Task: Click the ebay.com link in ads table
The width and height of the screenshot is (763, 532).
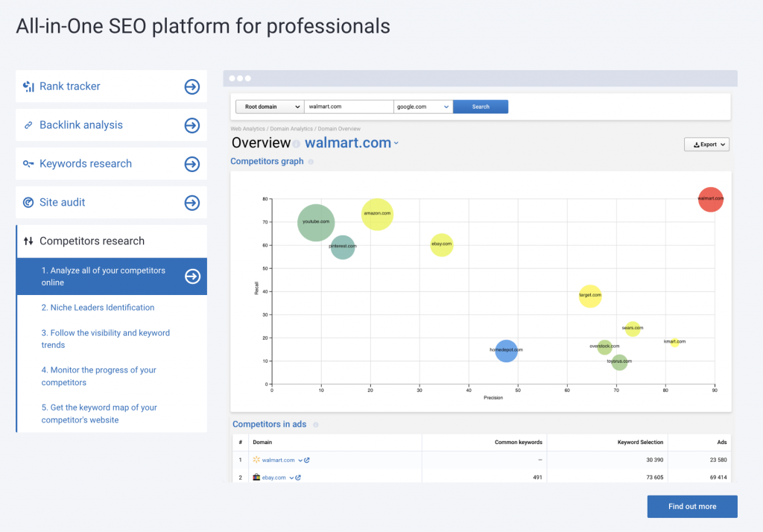Action: point(274,478)
